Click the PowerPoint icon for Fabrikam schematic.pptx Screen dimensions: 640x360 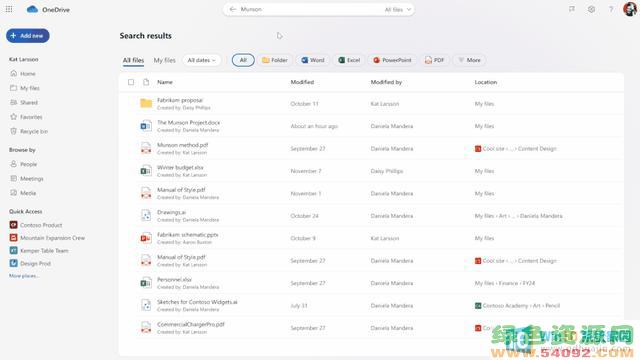[x=146, y=238]
